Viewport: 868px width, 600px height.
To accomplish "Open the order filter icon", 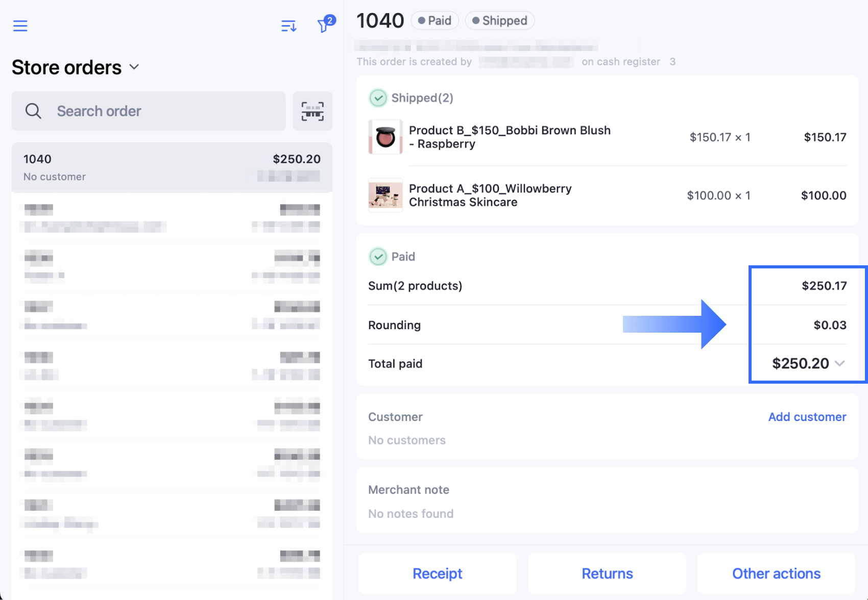I will tap(324, 24).
